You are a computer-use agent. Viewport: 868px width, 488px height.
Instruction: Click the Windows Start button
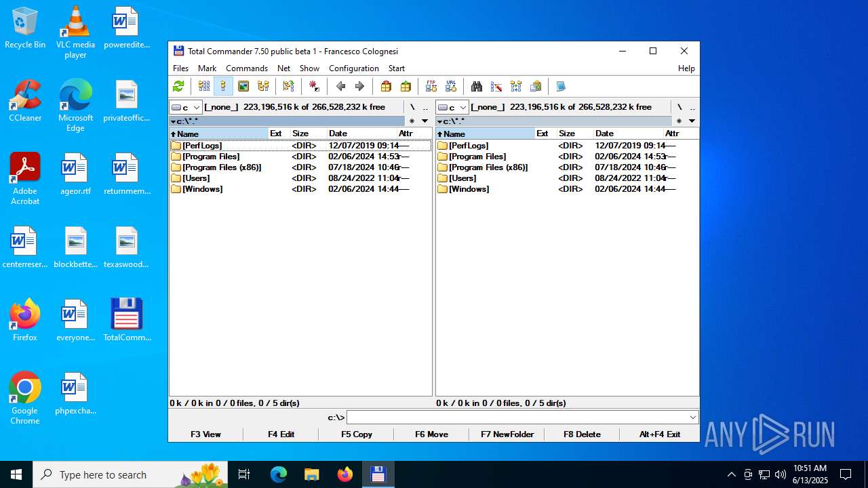click(x=16, y=474)
